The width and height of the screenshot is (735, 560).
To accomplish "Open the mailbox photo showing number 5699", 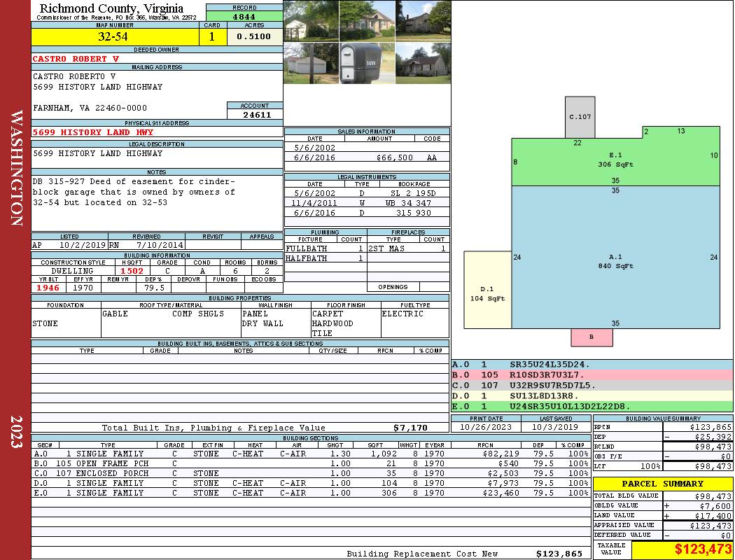I will 367,63.
